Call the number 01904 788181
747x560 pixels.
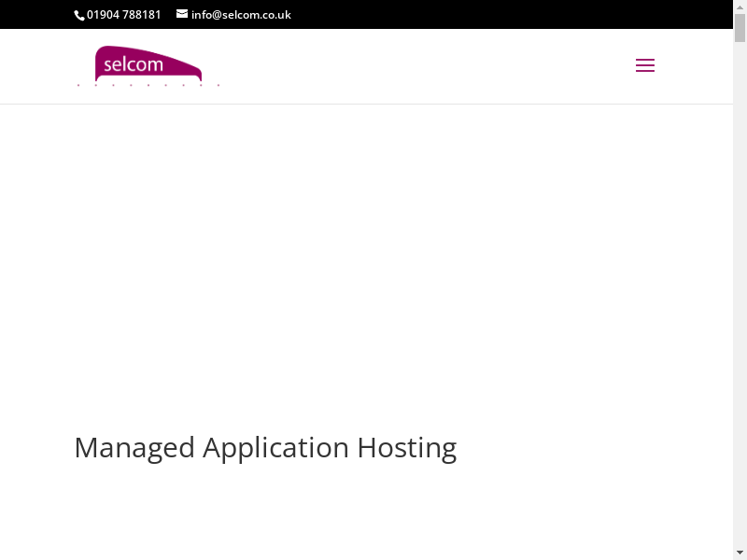(x=123, y=15)
